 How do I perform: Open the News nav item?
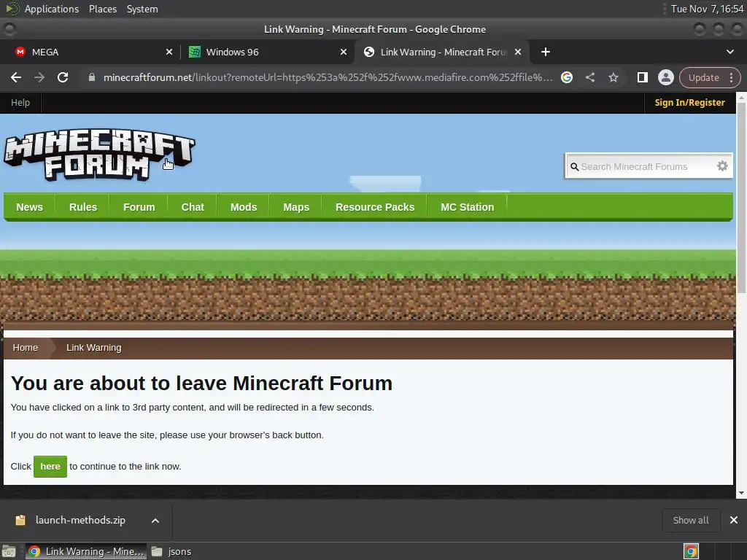[x=29, y=207]
